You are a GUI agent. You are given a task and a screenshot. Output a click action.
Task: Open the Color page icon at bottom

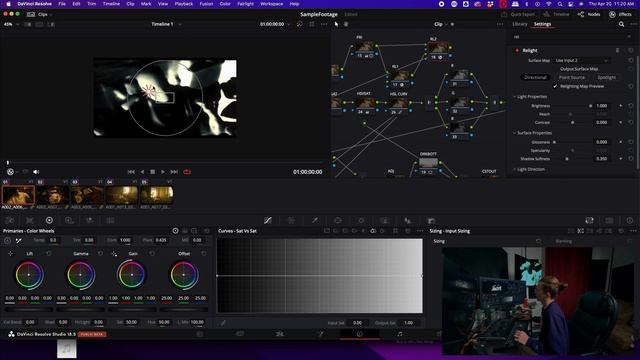(360, 334)
